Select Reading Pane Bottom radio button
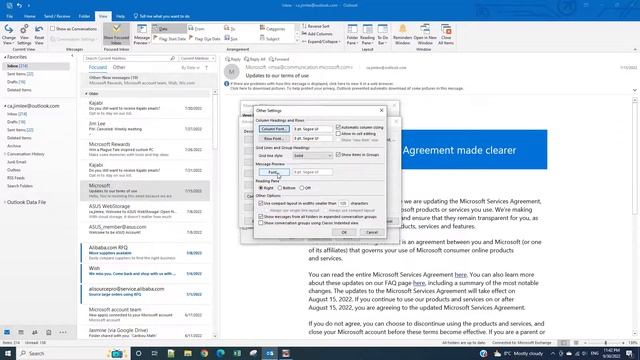Image resolution: width=640 pixels, height=360 pixels. click(280, 188)
